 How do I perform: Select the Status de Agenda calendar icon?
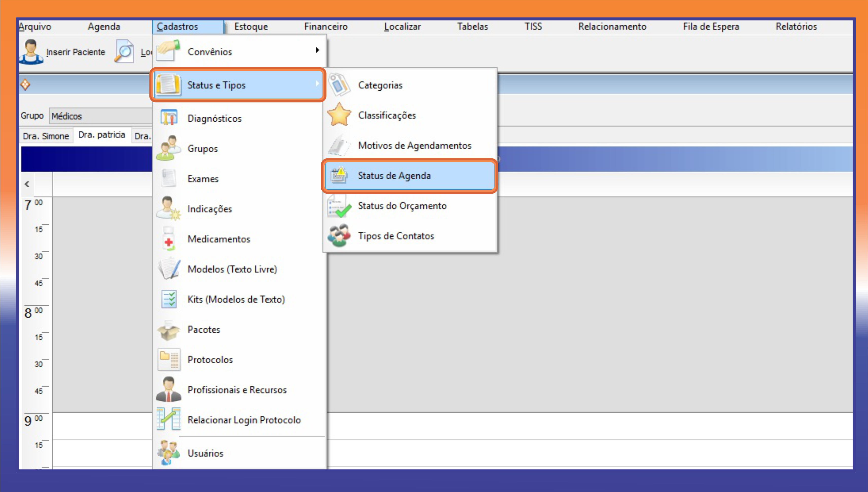coord(339,176)
